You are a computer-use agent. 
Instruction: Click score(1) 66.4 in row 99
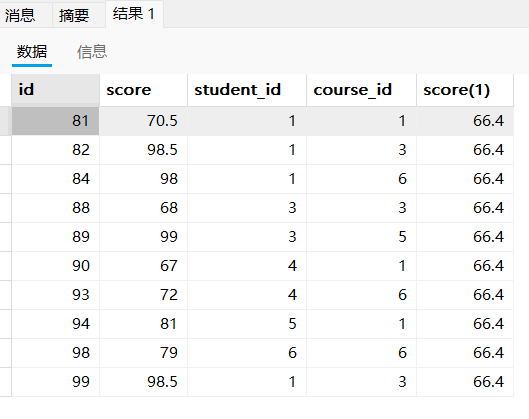pyautogui.click(x=465, y=382)
